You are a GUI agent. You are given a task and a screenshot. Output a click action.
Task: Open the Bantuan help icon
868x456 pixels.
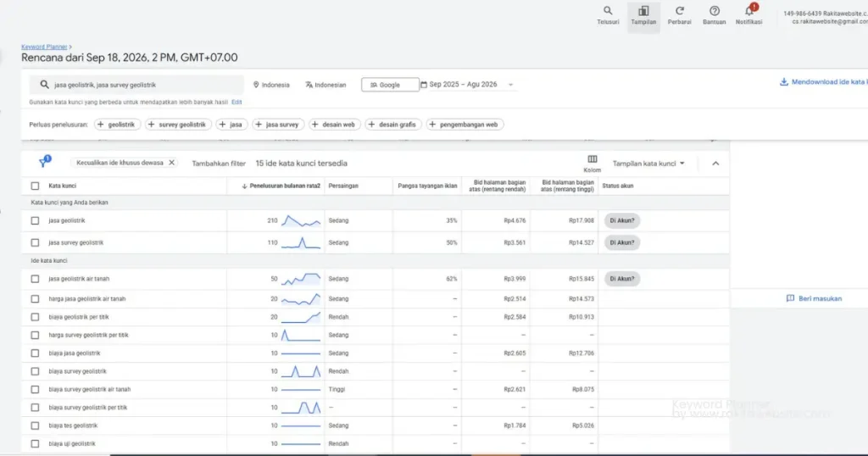(x=714, y=10)
